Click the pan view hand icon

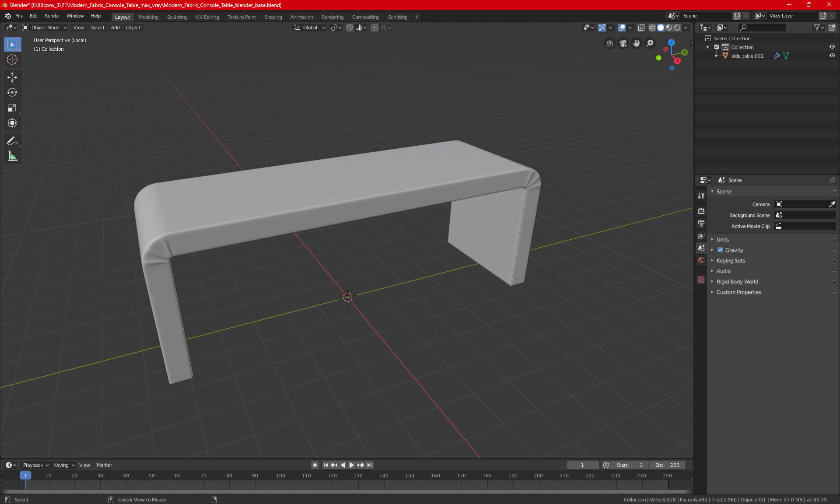(x=637, y=43)
